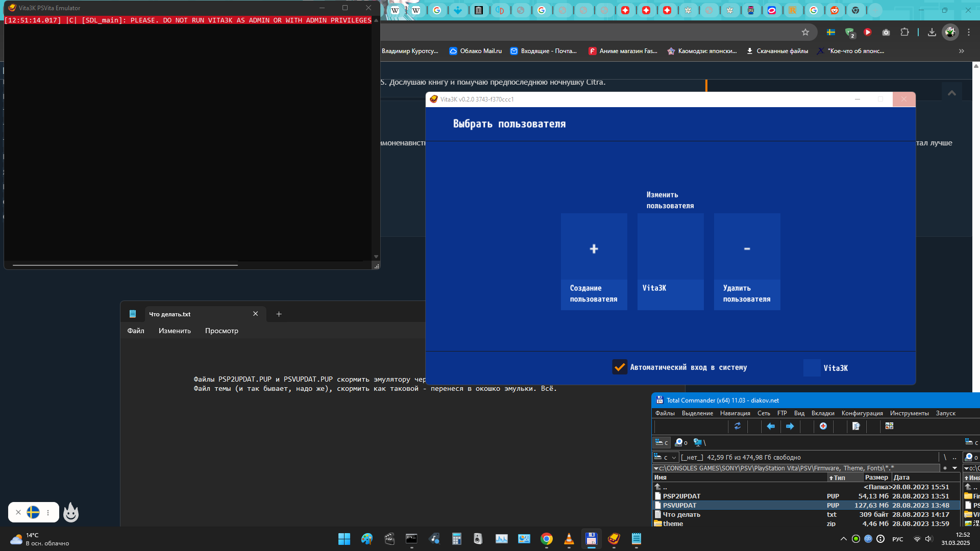980x551 pixels.
Task: Open the Вкладки menu in Total Commander
Action: 823,413
